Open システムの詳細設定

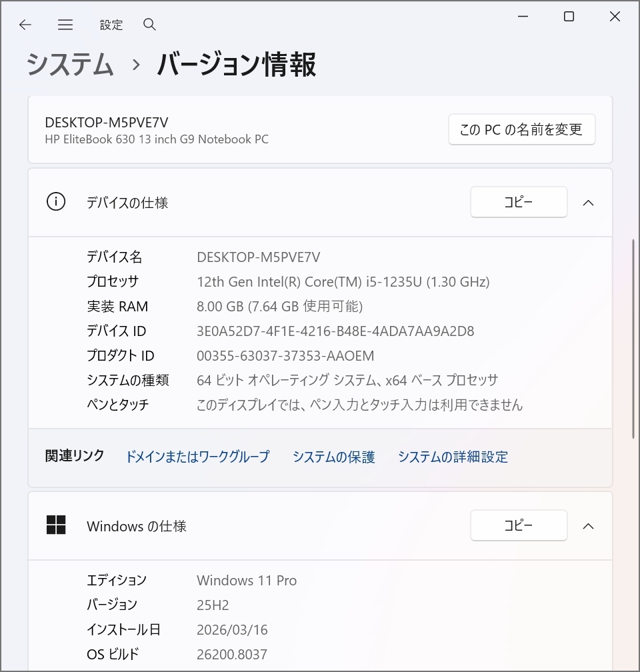[x=453, y=457]
